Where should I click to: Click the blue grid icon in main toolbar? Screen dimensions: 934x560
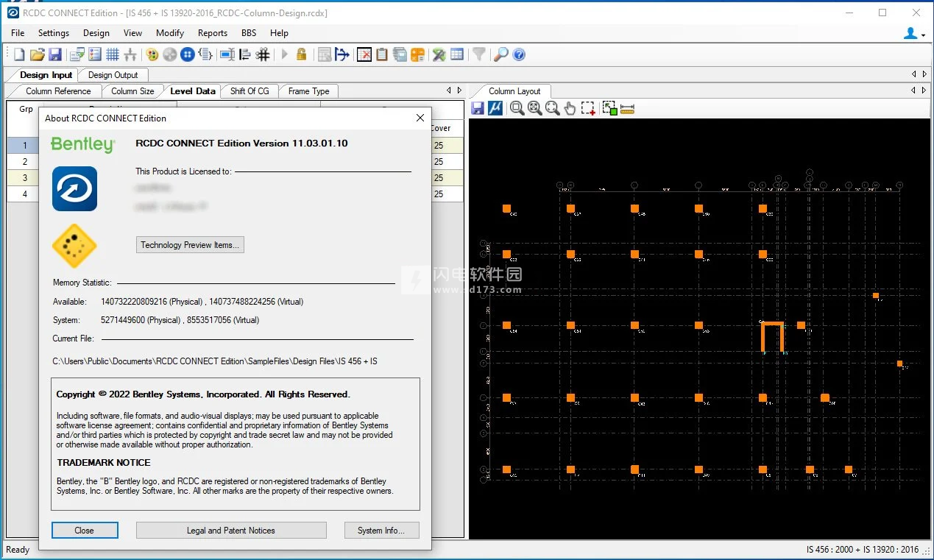pyautogui.click(x=113, y=54)
